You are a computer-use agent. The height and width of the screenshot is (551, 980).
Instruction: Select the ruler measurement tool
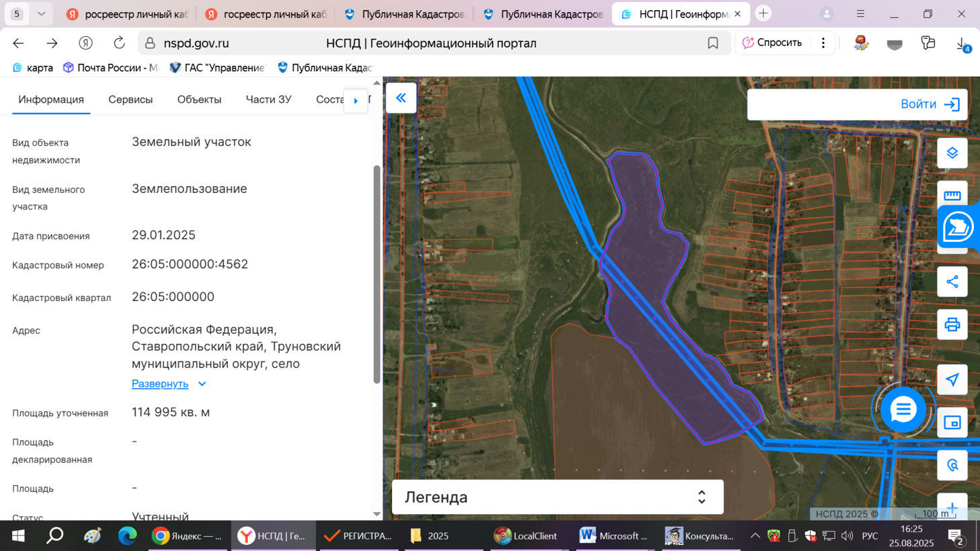[952, 196]
